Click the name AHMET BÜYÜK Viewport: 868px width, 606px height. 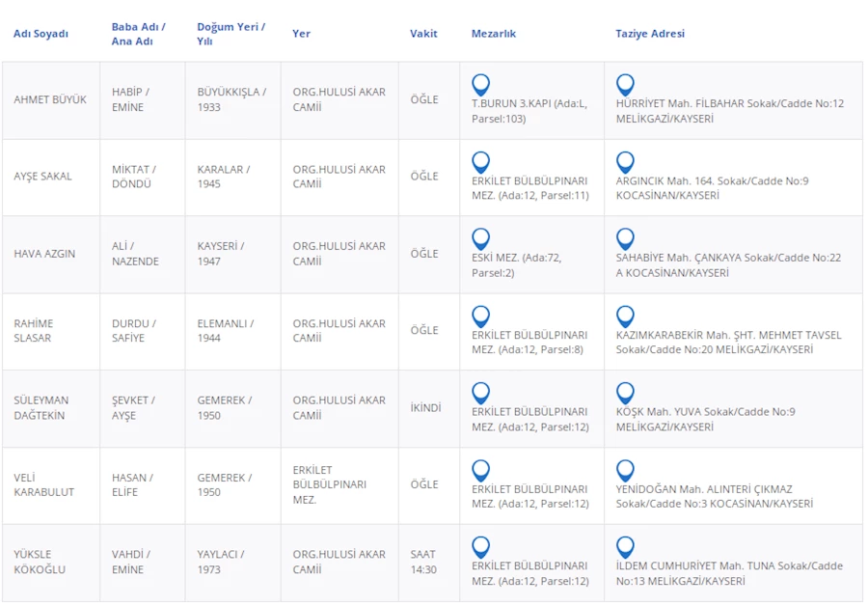(50, 100)
